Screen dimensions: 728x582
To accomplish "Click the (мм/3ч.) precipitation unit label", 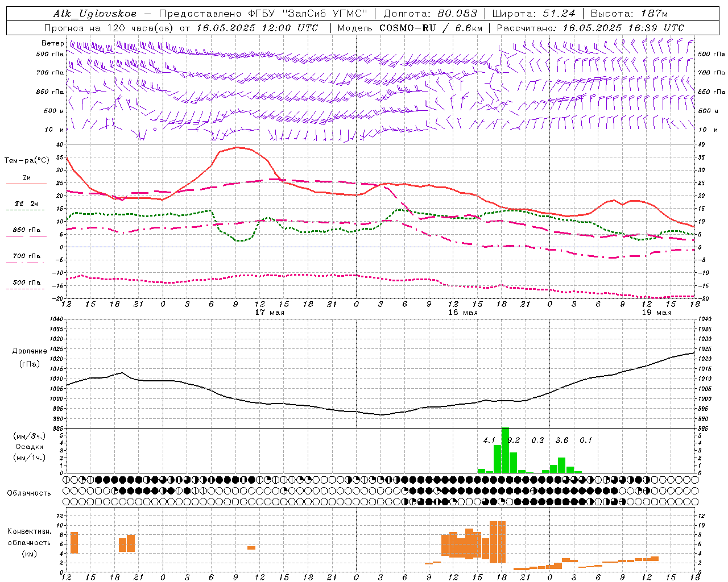I will (30, 436).
